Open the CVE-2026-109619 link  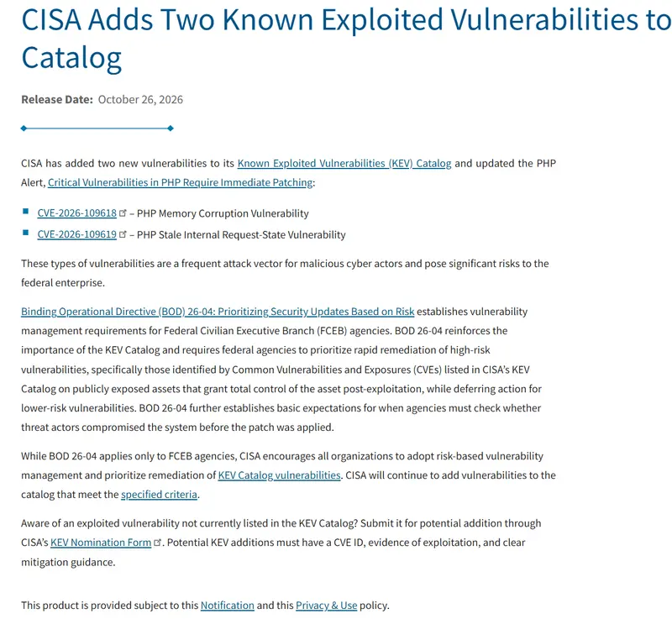click(x=76, y=234)
